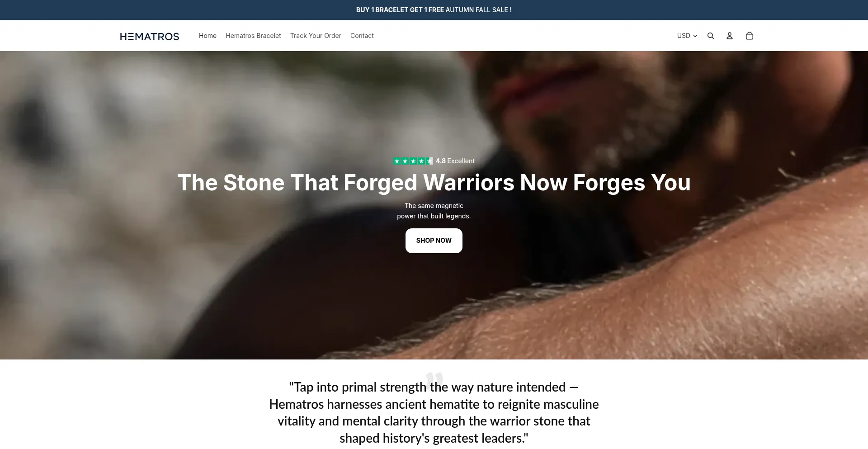The height and width of the screenshot is (449, 868).
Task: Click the primal strength quote paragraph
Action: point(434,412)
